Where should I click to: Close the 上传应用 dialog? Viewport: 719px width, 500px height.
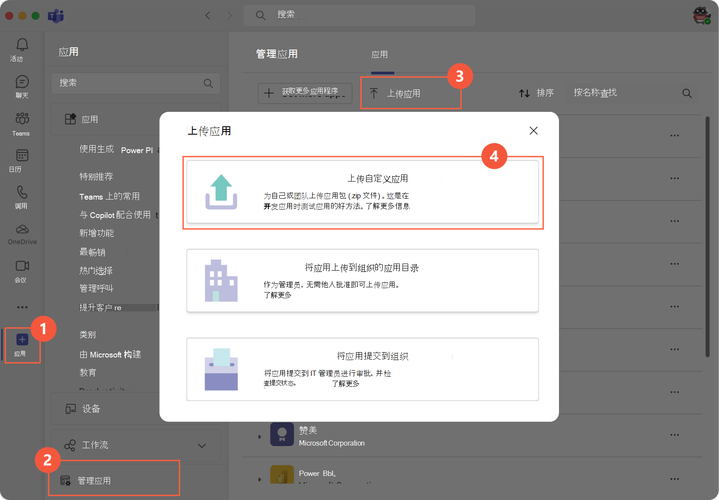click(x=533, y=131)
